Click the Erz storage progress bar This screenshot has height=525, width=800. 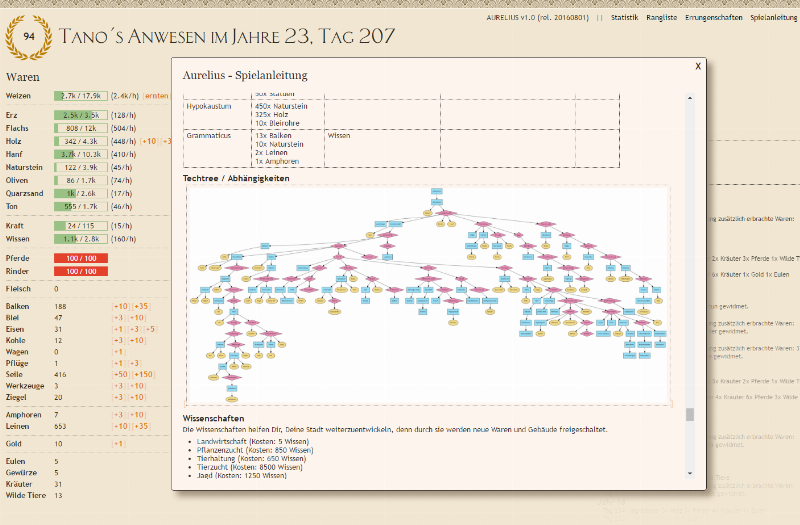pos(81,115)
